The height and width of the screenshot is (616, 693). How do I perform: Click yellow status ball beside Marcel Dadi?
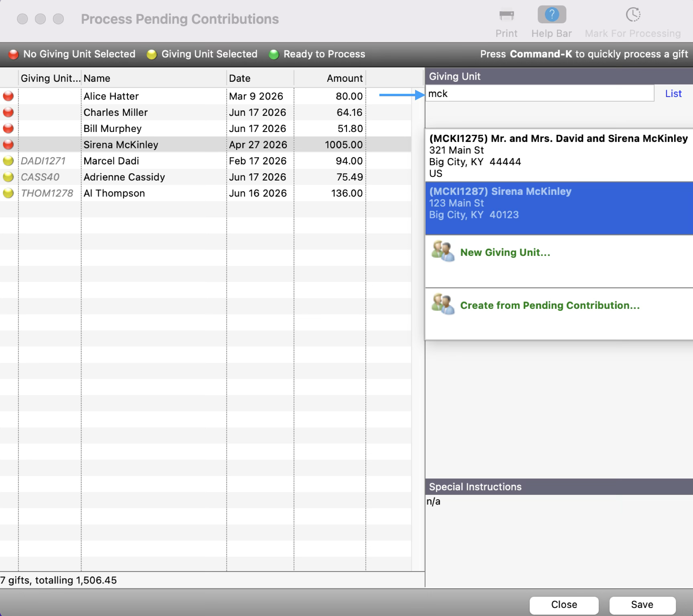(x=8, y=161)
